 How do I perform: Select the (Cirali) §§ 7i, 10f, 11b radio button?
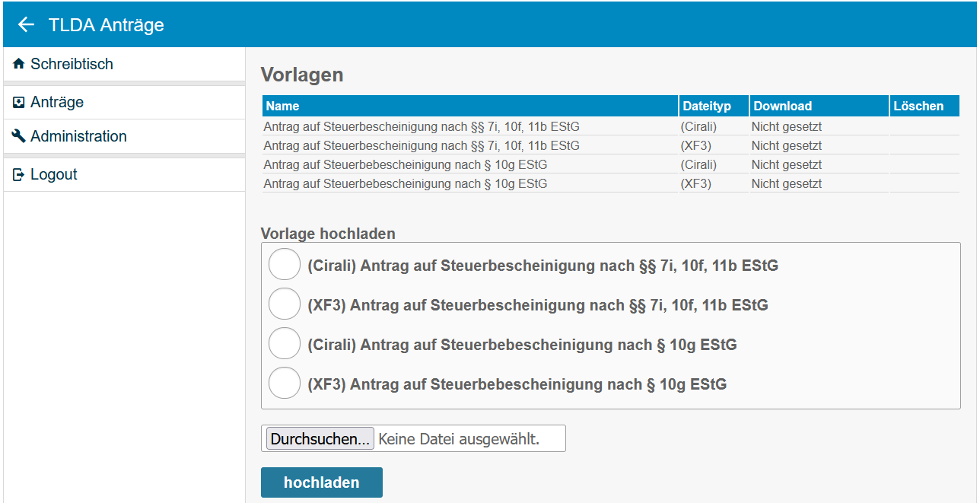(x=284, y=264)
